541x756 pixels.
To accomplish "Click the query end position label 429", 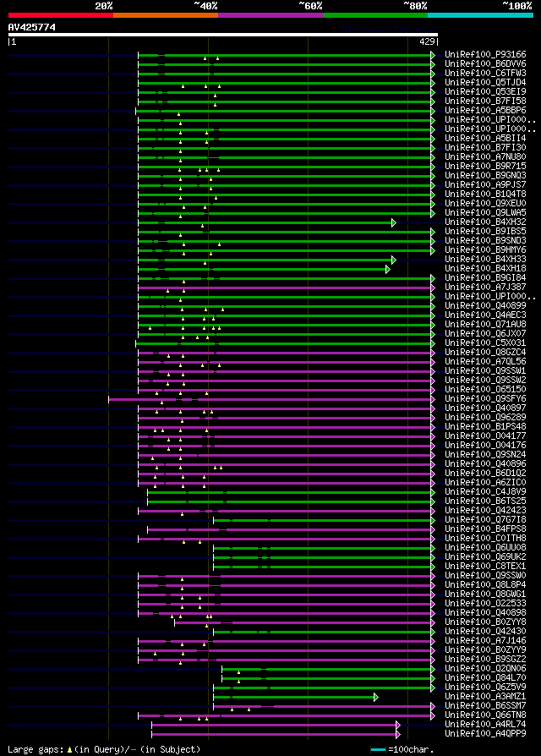I will click(428, 42).
